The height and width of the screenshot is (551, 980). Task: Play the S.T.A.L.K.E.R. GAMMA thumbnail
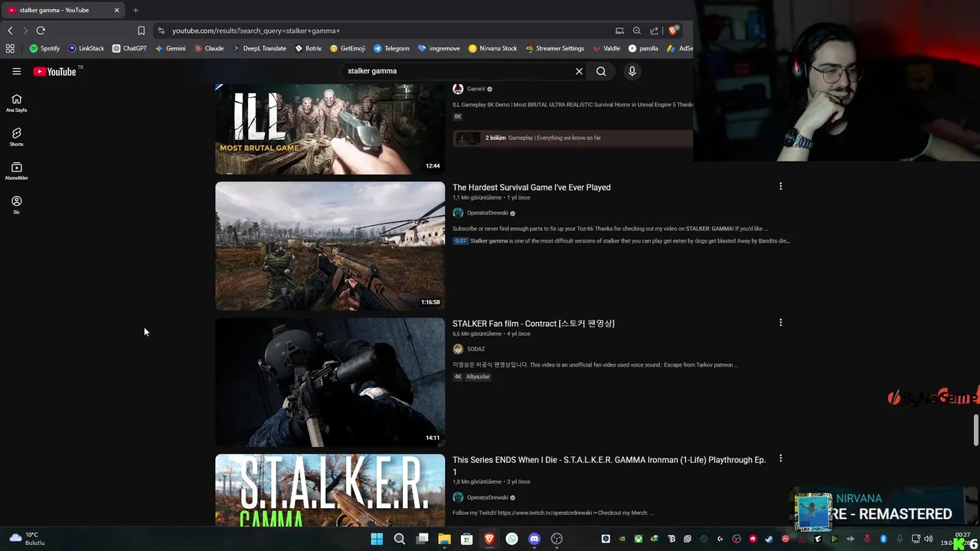[330, 490]
